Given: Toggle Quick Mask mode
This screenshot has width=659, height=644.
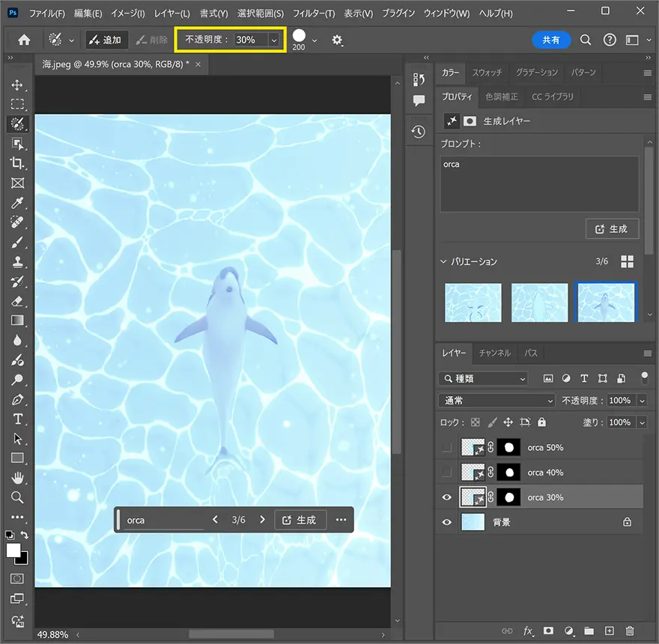Looking at the screenshot, I should (17, 578).
